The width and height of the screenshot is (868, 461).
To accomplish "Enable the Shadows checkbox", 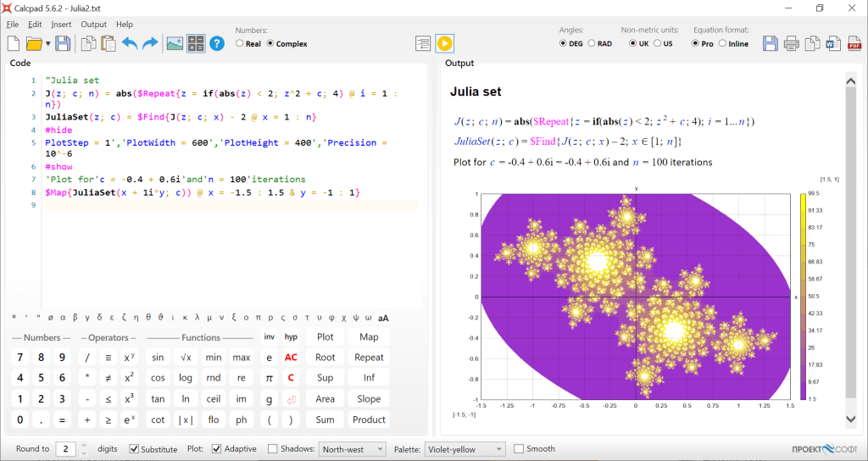I will tap(273, 449).
